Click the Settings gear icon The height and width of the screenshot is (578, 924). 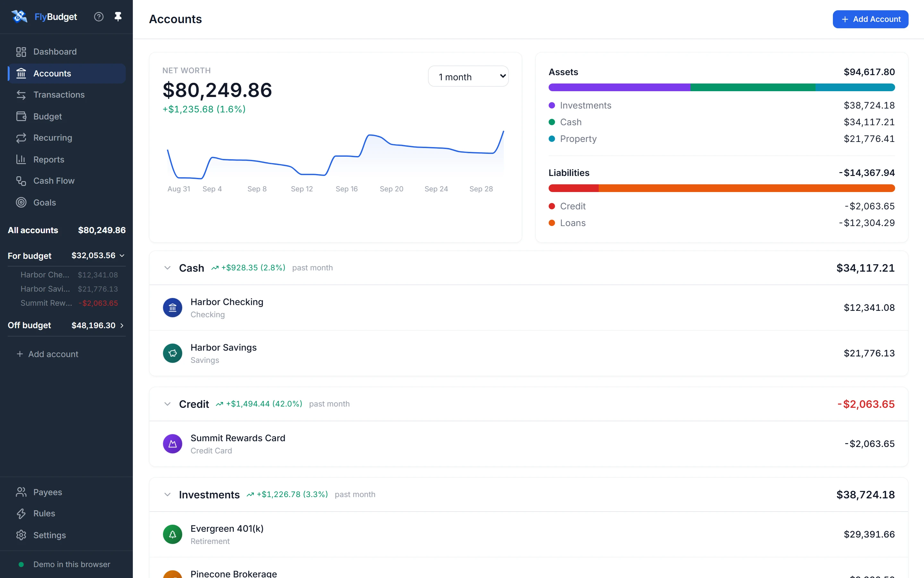tap(21, 535)
